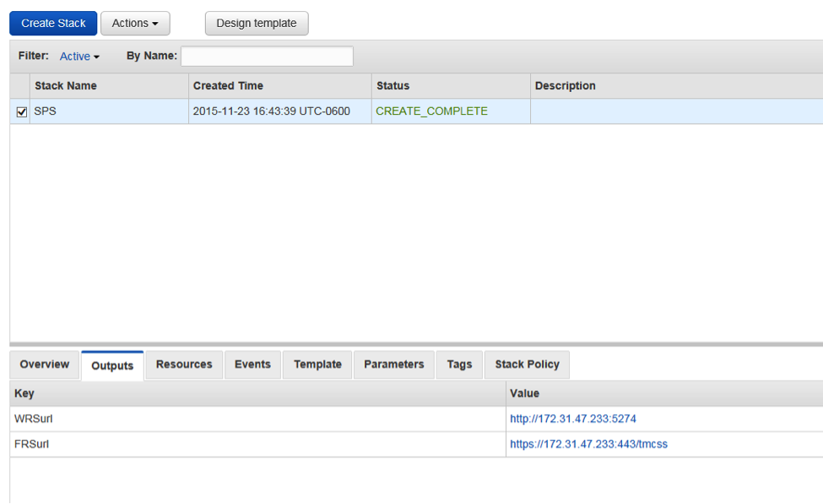Select the Outputs tab
This screenshot has height=504, width=823.
112,366
